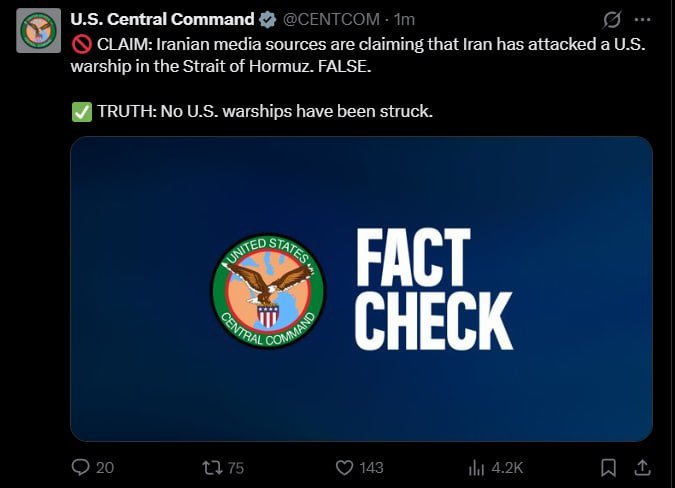Click the reply count of 20

point(105,468)
